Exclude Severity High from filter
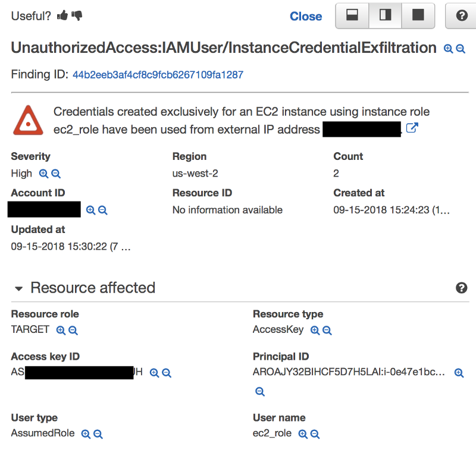 (55, 174)
